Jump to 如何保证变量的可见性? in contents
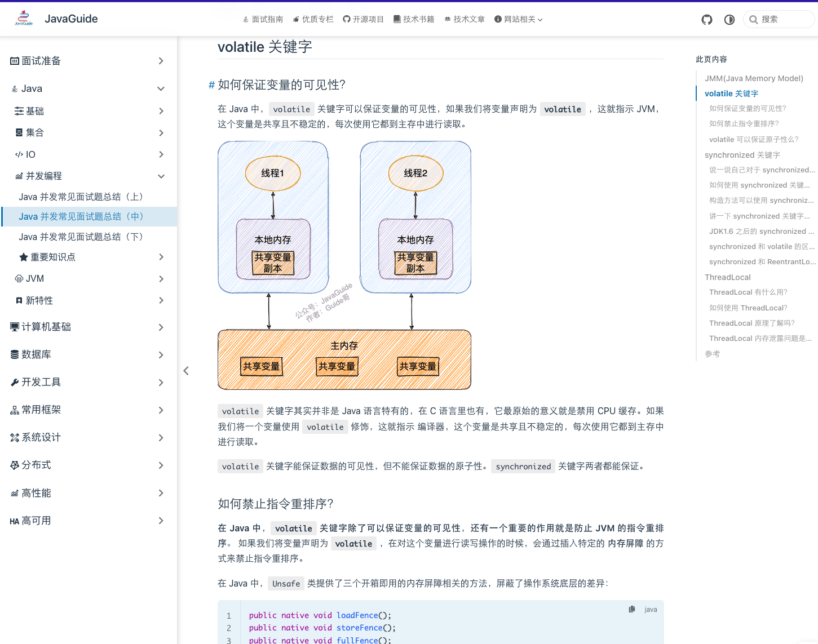The width and height of the screenshot is (818, 644). coord(748,108)
